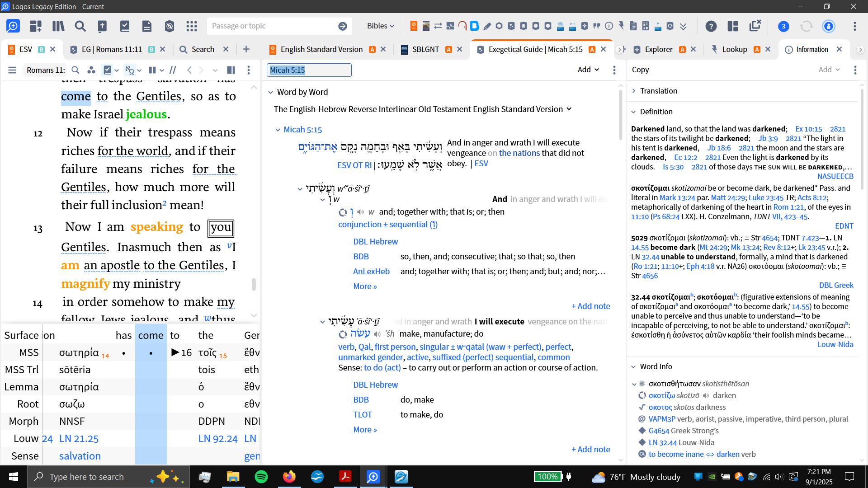Open the ESV panel hamburger menu
This screenshot has height=488, width=868.
click(12, 70)
